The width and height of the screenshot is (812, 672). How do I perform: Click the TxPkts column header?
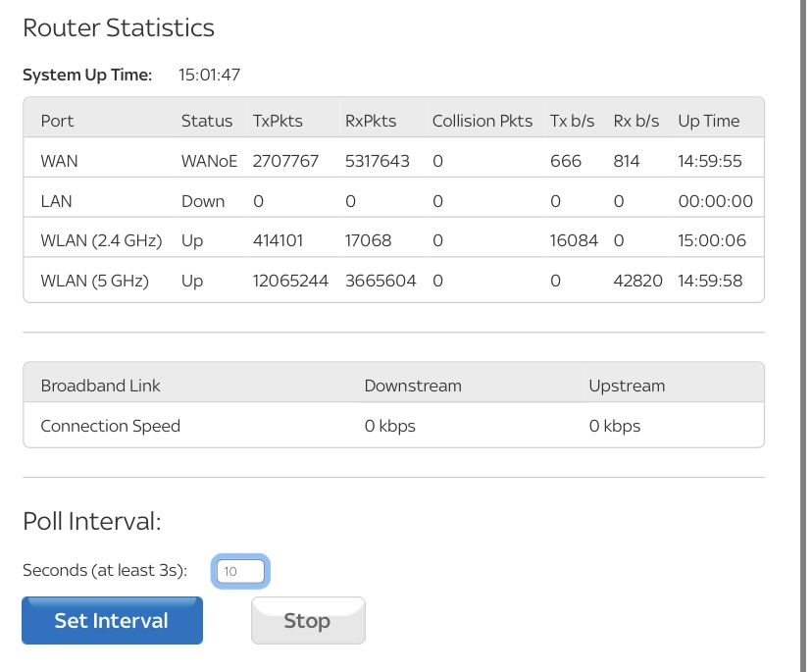coord(278,121)
